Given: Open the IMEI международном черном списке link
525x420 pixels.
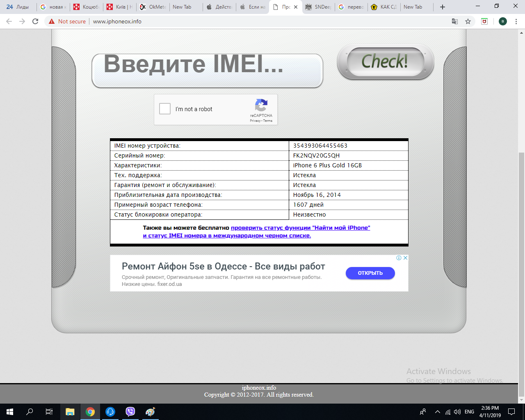Looking at the screenshot, I should coord(227,236).
